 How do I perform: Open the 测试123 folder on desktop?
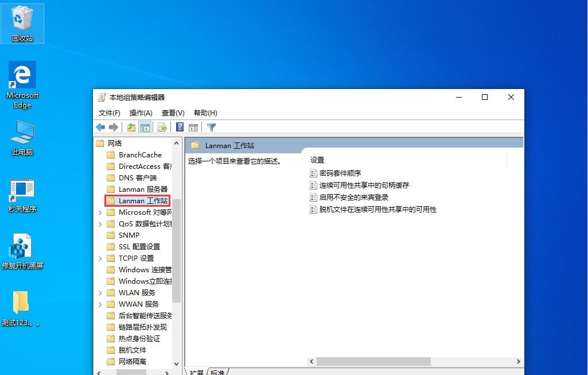21,308
